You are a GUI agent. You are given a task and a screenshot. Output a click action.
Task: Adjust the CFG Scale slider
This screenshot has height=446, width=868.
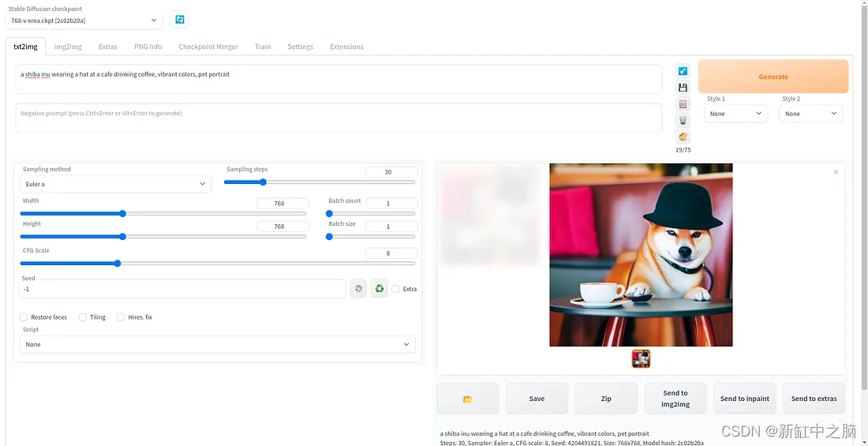coord(218,263)
